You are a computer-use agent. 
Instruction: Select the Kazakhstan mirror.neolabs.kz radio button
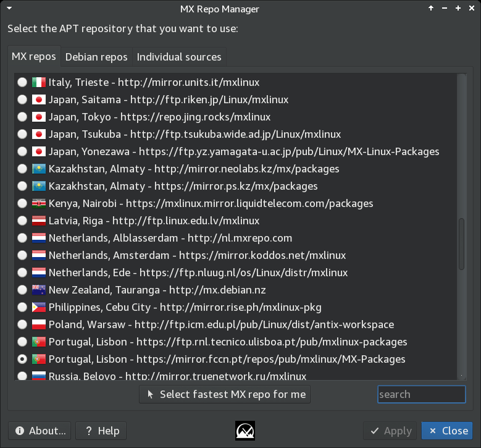coord(22,169)
